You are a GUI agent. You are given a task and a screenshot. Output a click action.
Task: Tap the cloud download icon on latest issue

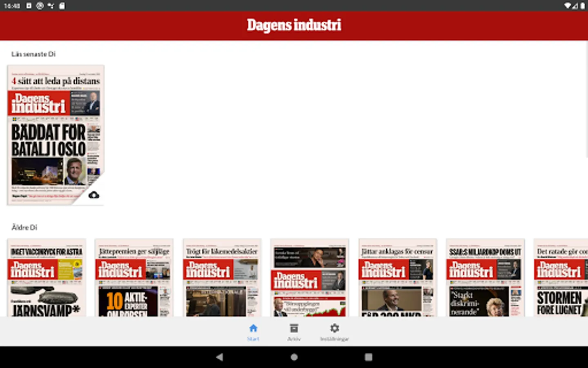click(94, 195)
